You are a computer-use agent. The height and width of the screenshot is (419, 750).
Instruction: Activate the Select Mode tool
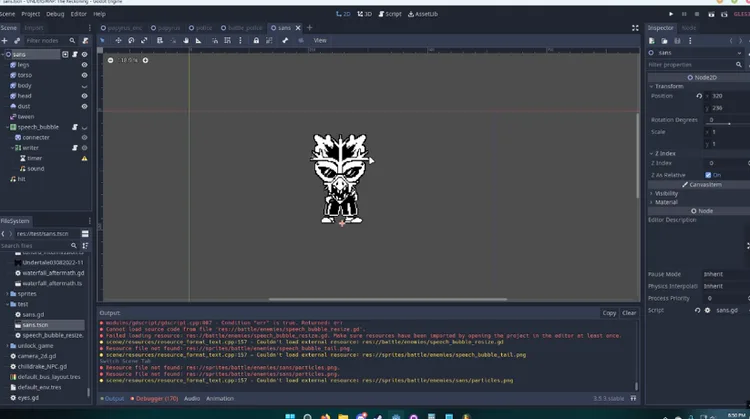point(102,41)
